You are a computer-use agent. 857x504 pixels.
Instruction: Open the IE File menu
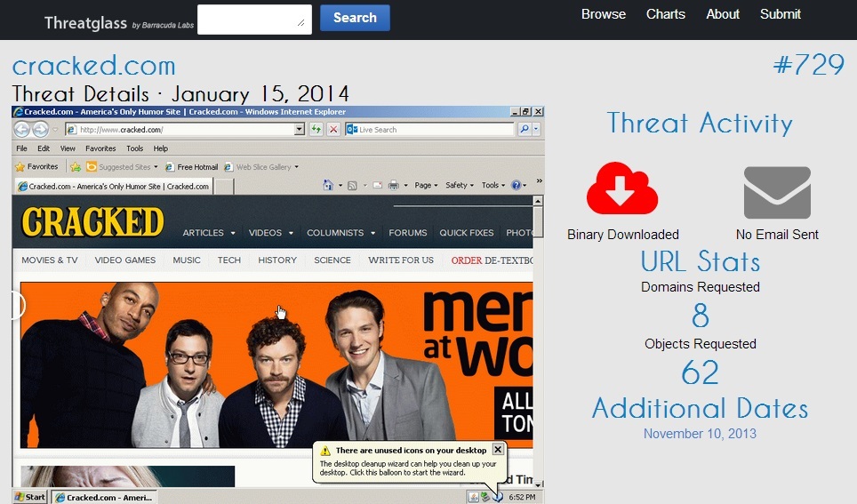point(22,148)
